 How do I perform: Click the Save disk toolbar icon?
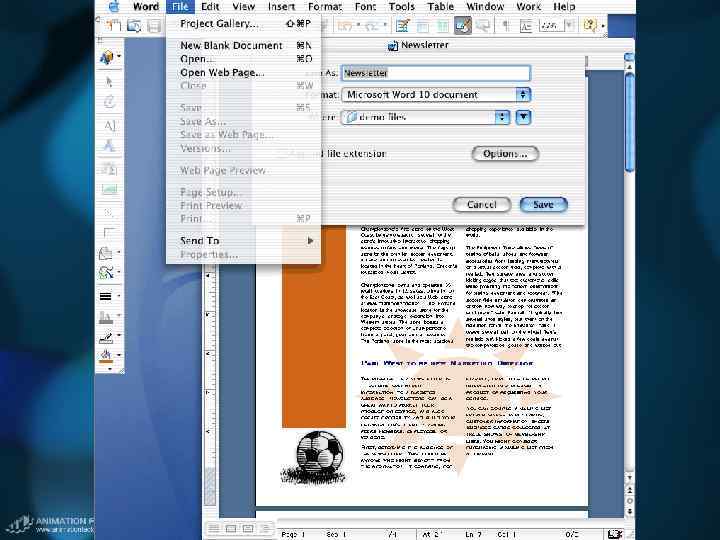154,25
